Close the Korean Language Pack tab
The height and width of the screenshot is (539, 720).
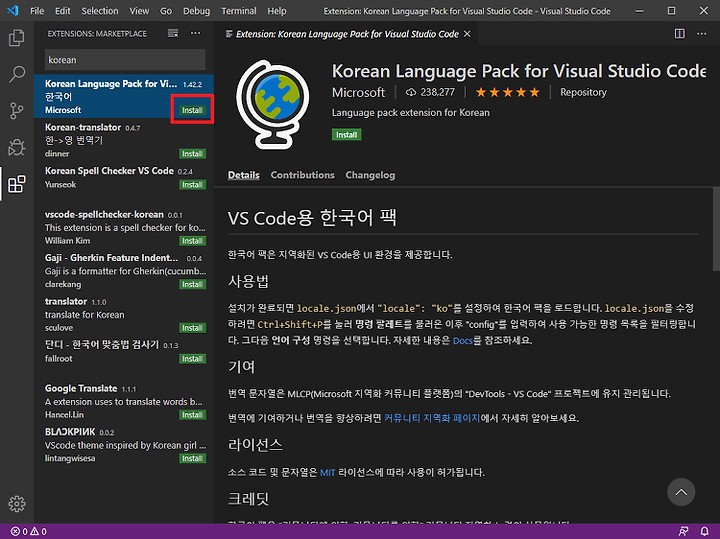(x=467, y=34)
